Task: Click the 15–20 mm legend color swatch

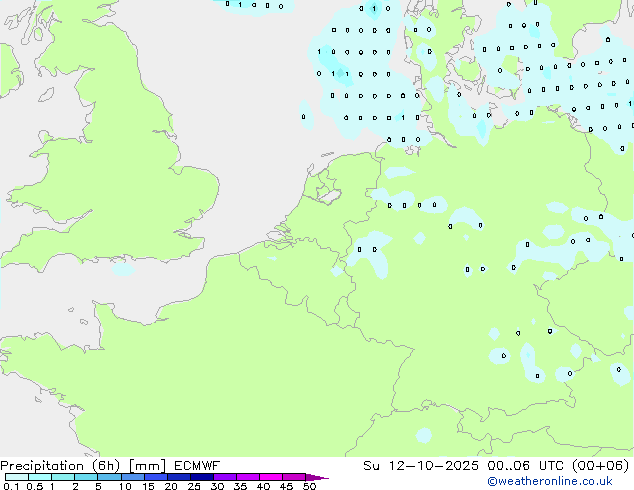Action: tap(155, 477)
